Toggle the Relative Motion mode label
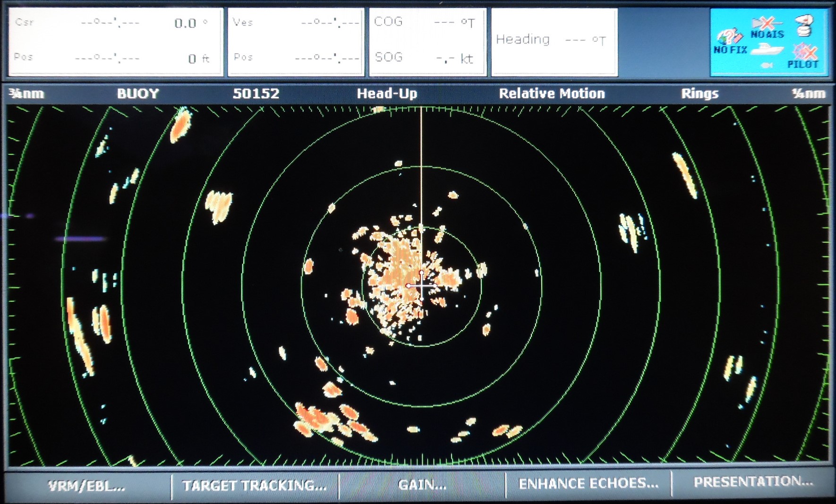This screenshot has height=504, width=836. [552, 94]
